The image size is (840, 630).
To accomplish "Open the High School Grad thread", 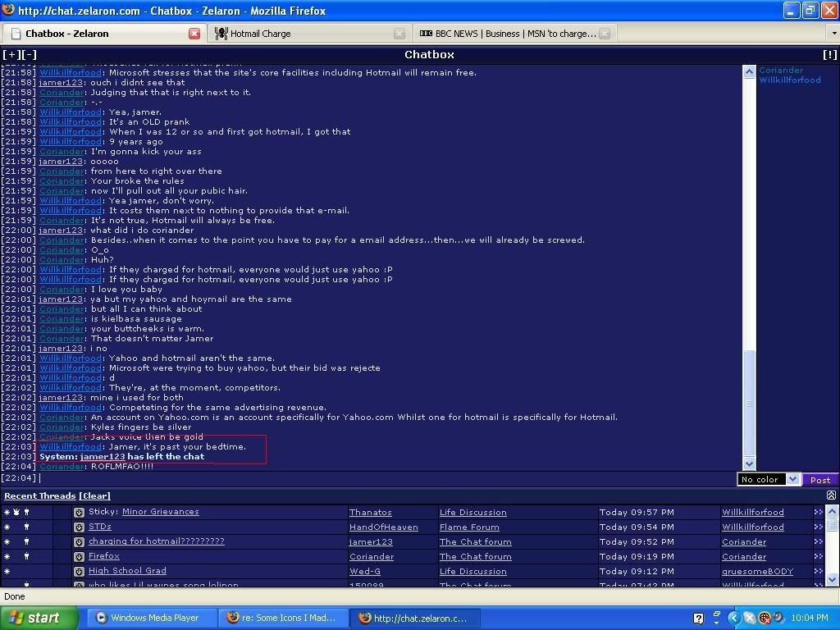I will point(127,571).
